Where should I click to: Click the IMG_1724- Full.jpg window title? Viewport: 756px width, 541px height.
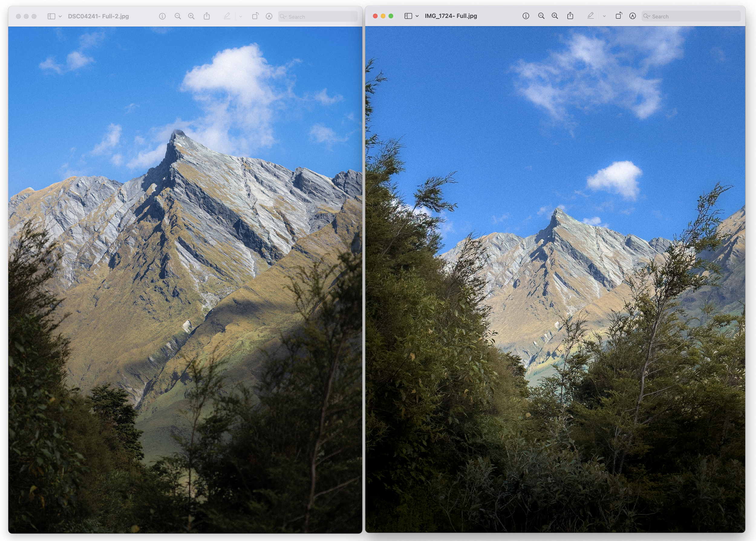click(451, 16)
